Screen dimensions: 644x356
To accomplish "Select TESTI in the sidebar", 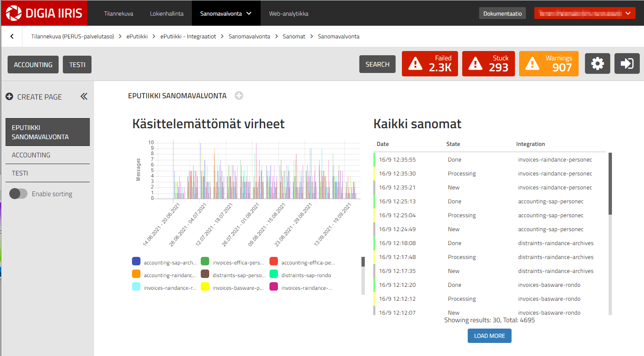I will (48, 173).
